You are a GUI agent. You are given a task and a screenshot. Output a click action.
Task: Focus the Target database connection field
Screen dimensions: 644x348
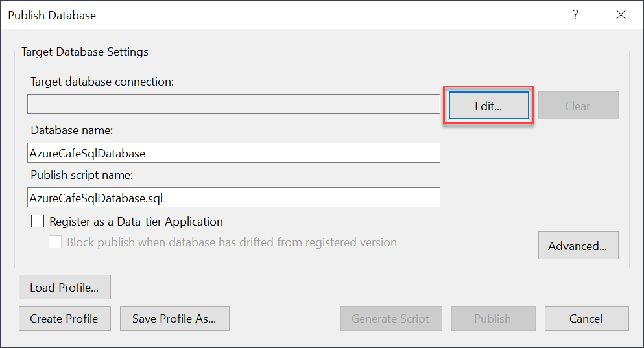pos(233,104)
